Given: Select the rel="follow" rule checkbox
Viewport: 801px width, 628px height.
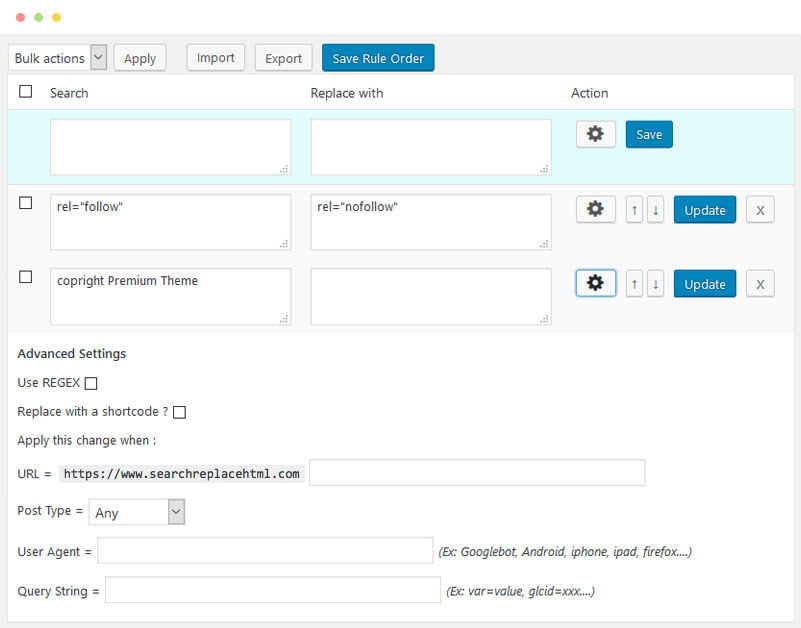Looking at the screenshot, I should click(x=26, y=203).
